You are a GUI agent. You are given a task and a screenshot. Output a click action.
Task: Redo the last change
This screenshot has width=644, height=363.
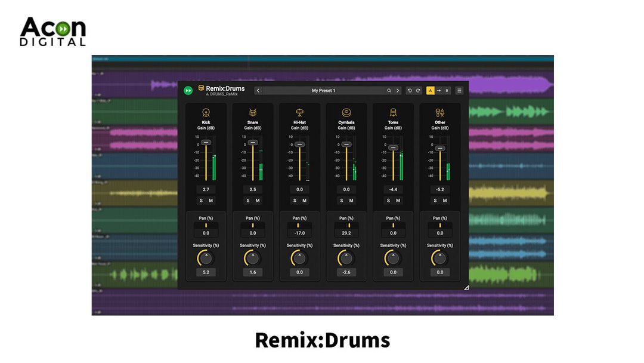pos(418,91)
